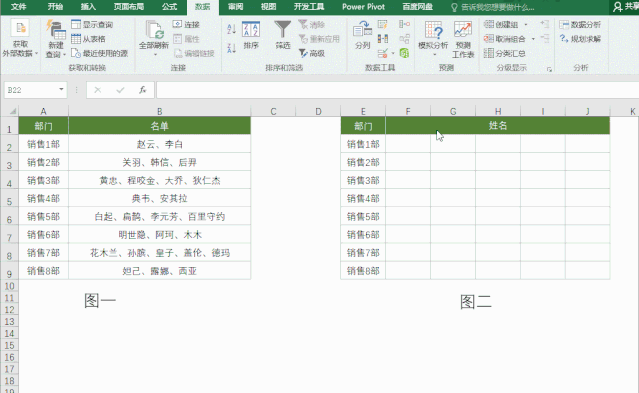Toggle the Filter (筛选) funnel
This screenshot has height=393, width=639.
282,35
